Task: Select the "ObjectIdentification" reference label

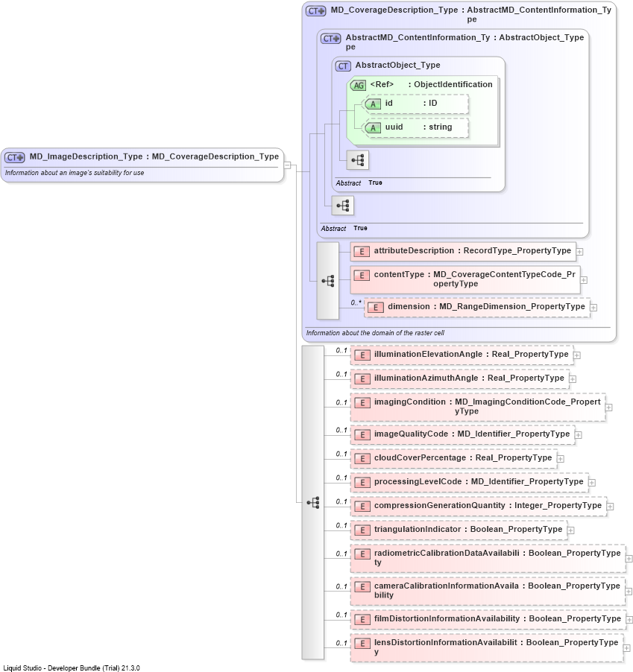Action: click(453, 84)
